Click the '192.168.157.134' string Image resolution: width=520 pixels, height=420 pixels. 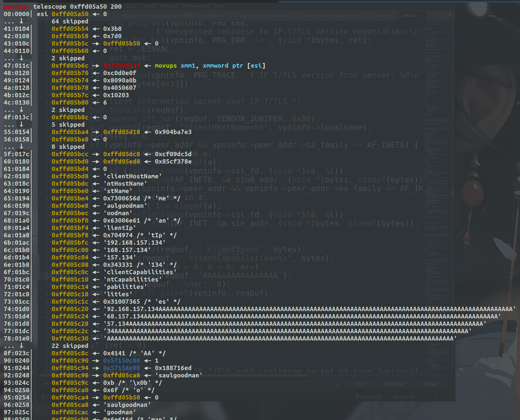[134, 243]
